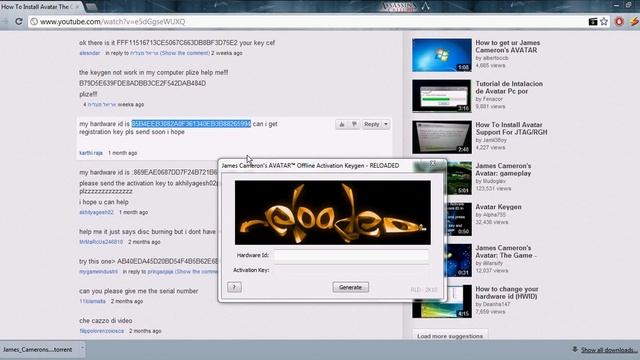Screen dimensions: 640x360
Task: Minimize the browser window
Action: [x=616, y=5]
